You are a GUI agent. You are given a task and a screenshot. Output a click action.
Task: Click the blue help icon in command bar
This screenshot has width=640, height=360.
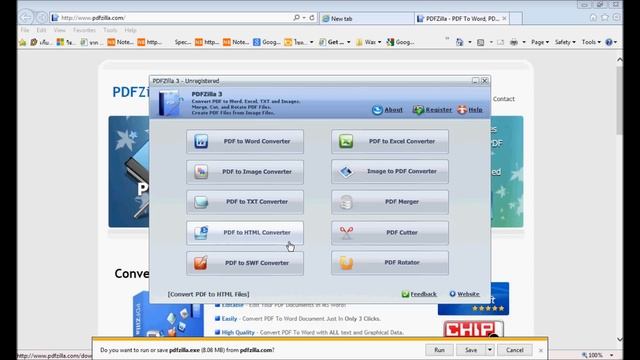point(609,42)
